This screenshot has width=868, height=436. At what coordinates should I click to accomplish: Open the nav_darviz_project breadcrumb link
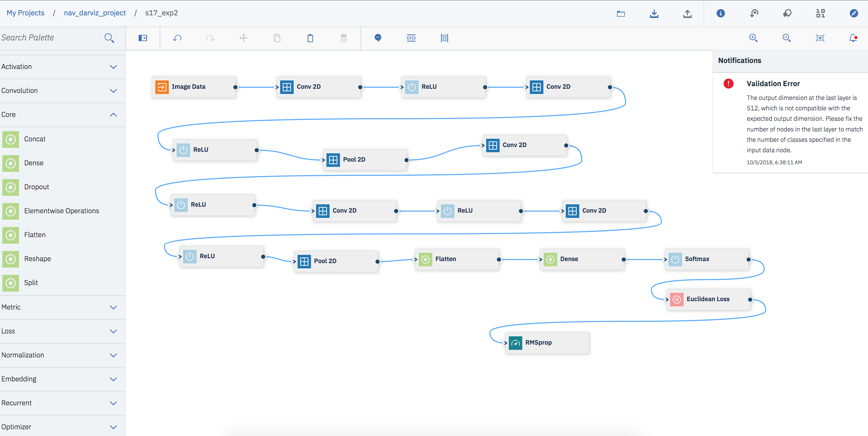pyautogui.click(x=95, y=13)
